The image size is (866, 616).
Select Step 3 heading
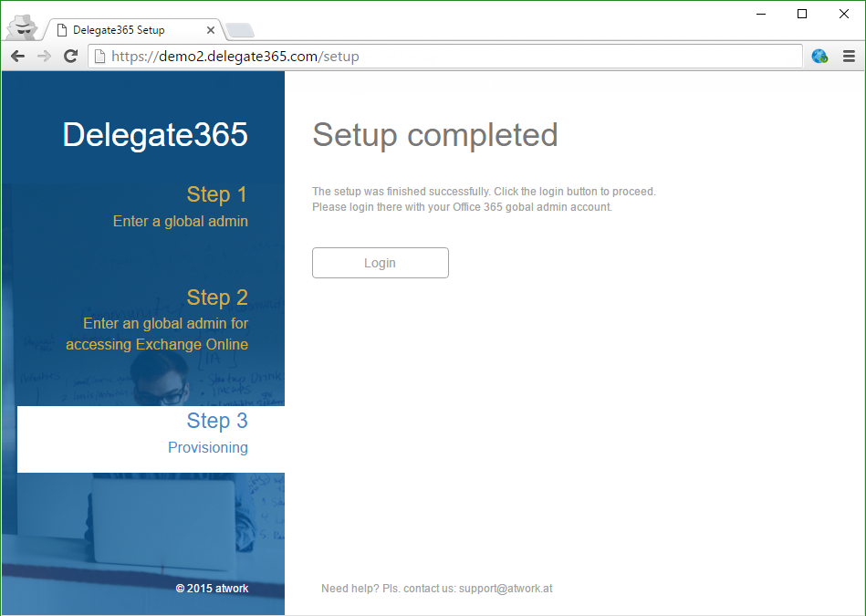(217, 421)
